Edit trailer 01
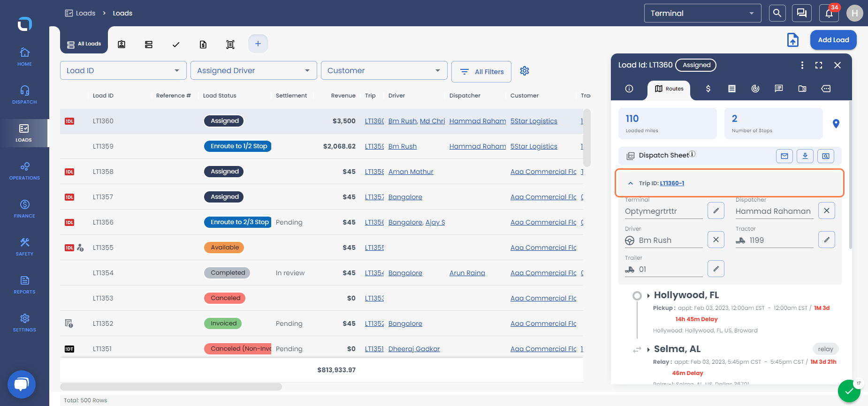The image size is (868, 406). (x=716, y=269)
